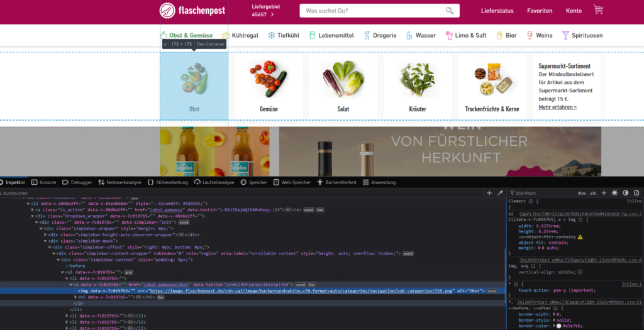
Task: Open Favoriten in the header
Action: (x=540, y=11)
